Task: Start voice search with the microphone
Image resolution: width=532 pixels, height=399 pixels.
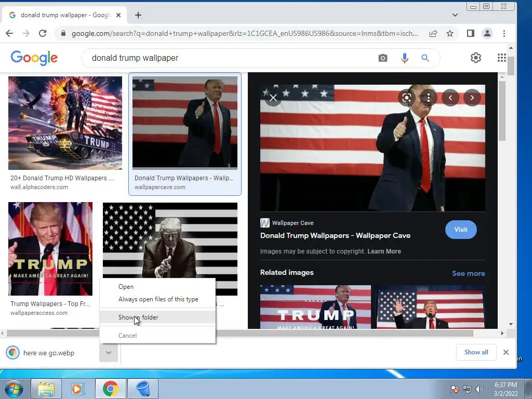Action: coord(404,58)
